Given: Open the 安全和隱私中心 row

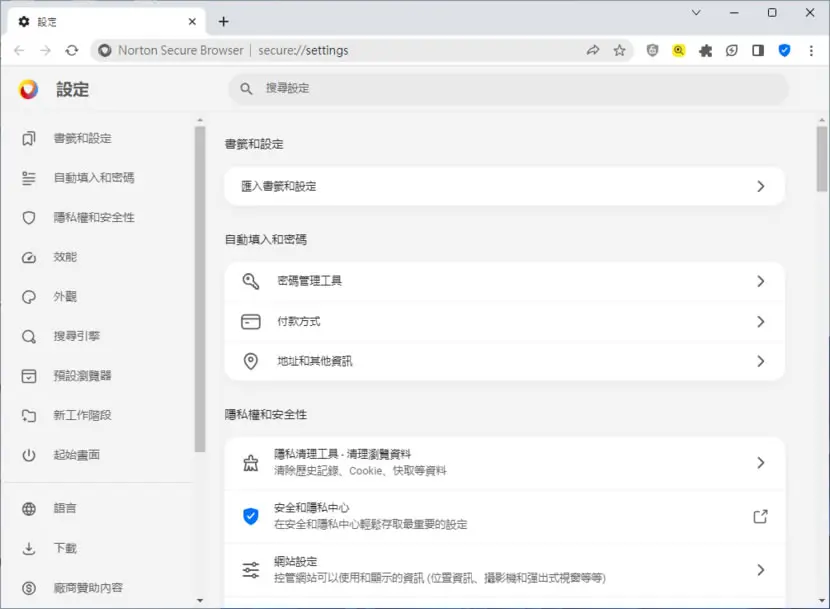Looking at the screenshot, I should pos(504,516).
